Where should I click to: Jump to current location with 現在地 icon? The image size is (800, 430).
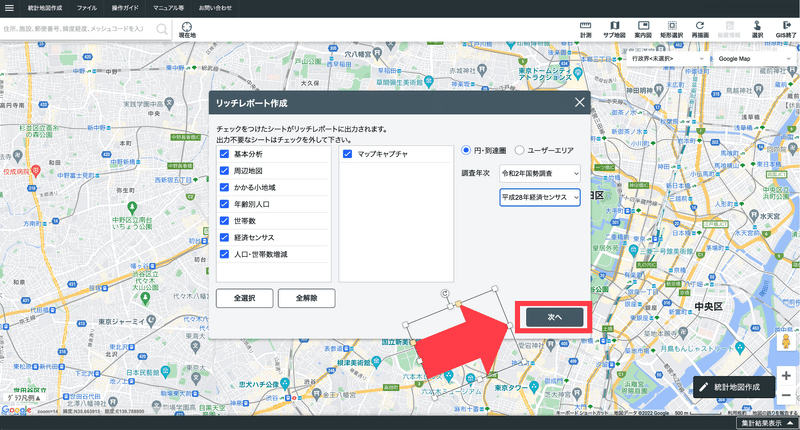pyautogui.click(x=187, y=30)
